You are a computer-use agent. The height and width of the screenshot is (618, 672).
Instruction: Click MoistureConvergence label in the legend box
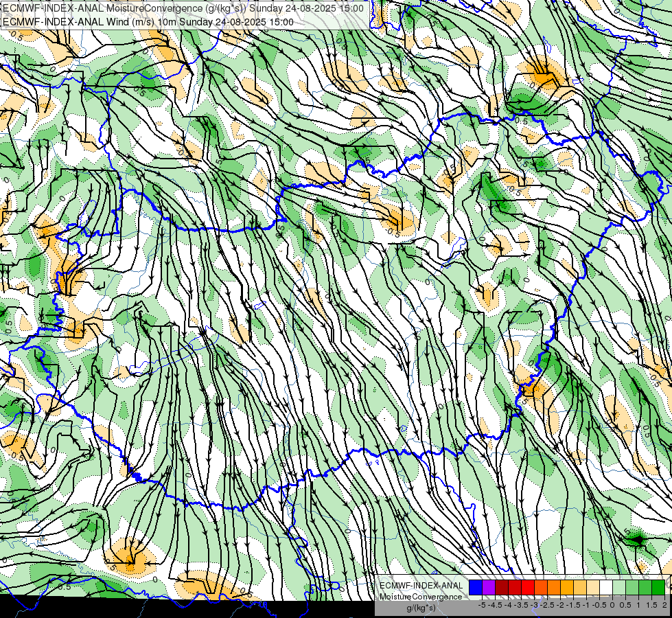coord(421,597)
